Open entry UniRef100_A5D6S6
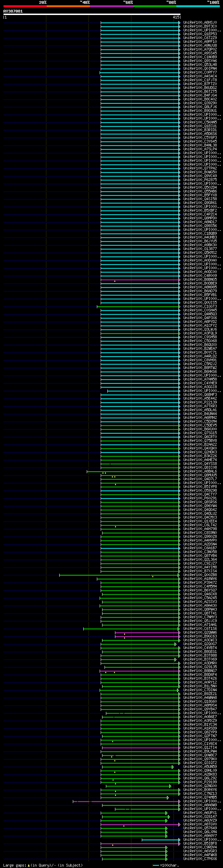223x868 pixels. (200, 134)
